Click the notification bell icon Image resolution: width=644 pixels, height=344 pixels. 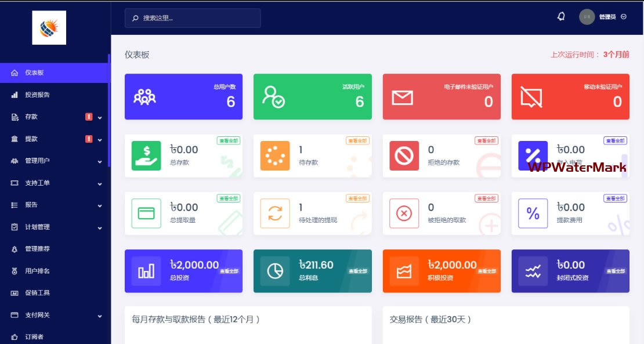pos(560,17)
